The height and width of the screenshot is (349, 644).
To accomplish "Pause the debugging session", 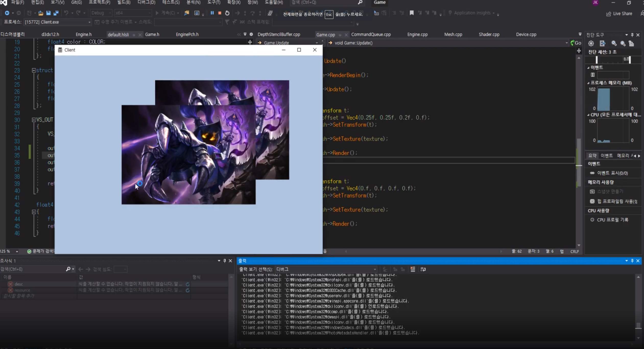I will (212, 13).
